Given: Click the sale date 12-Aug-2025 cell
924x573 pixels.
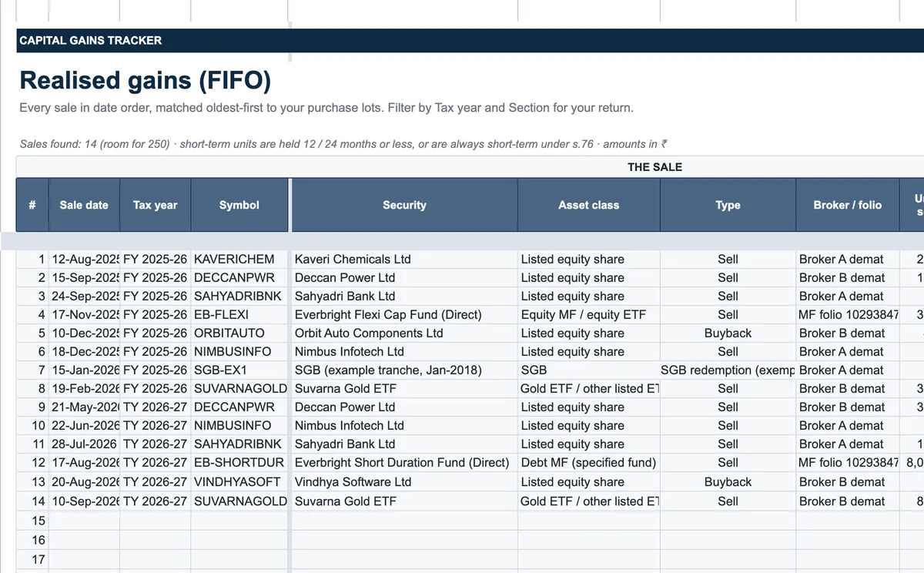Looking at the screenshot, I should pos(84,260).
